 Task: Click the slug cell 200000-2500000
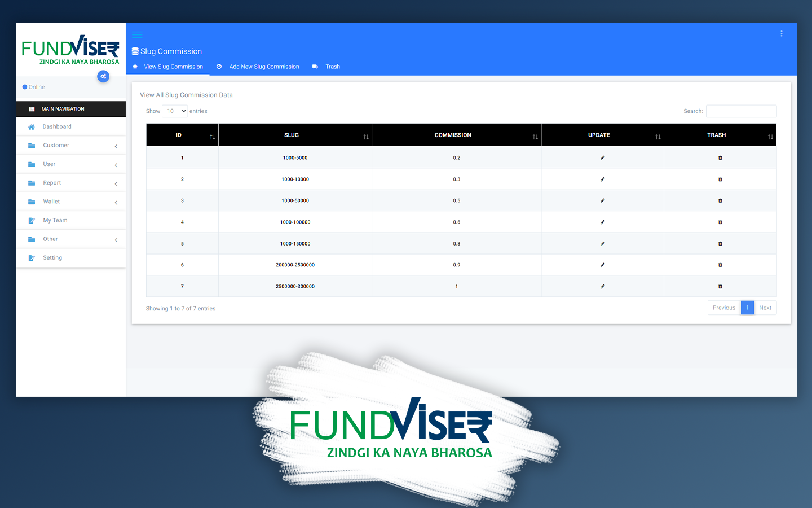tap(295, 265)
